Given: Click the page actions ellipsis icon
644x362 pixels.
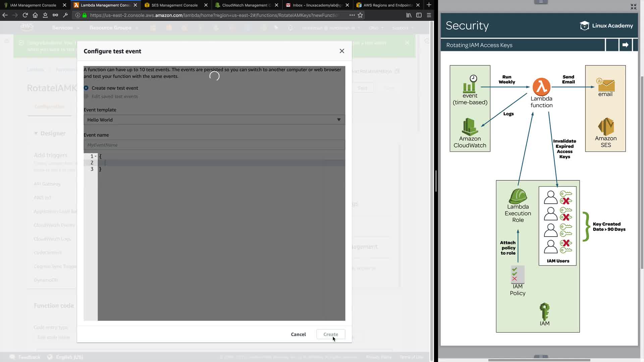Looking at the screenshot, I should tap(352, 15).
